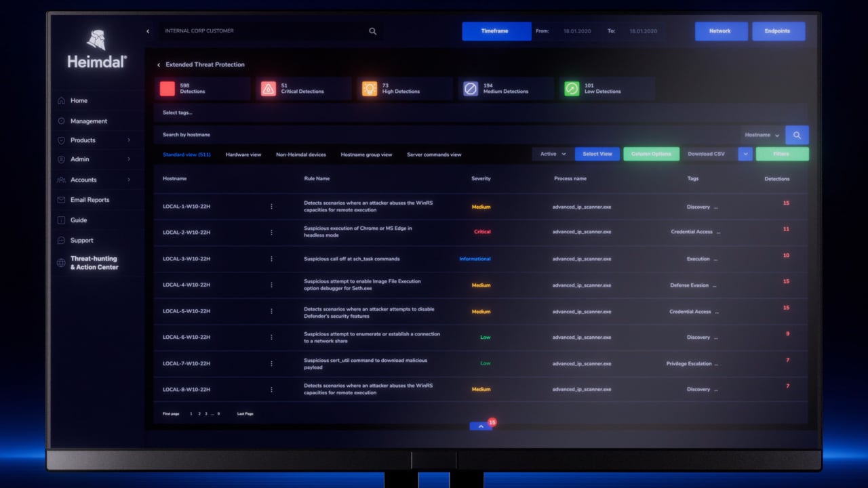Image resolution: width=868 pixels, height=488 pixels.
Task: Click the Column Options button
Action: point(651,154)
